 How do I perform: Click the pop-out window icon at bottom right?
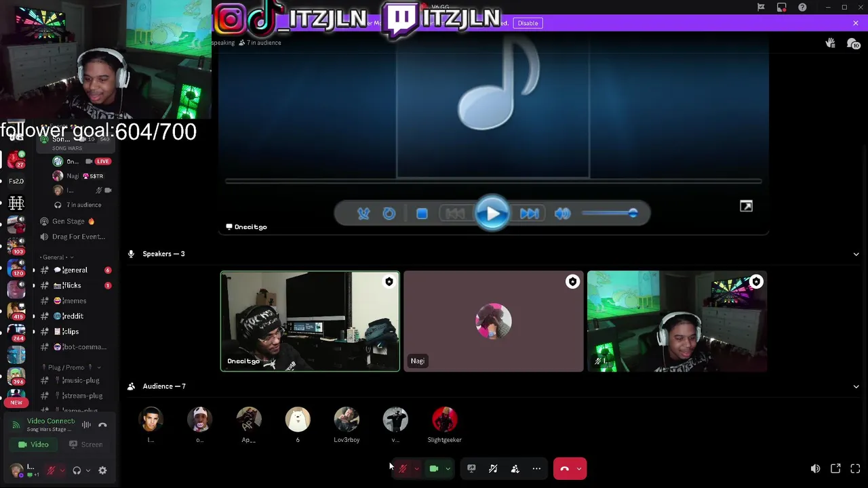tap(835, 468)
